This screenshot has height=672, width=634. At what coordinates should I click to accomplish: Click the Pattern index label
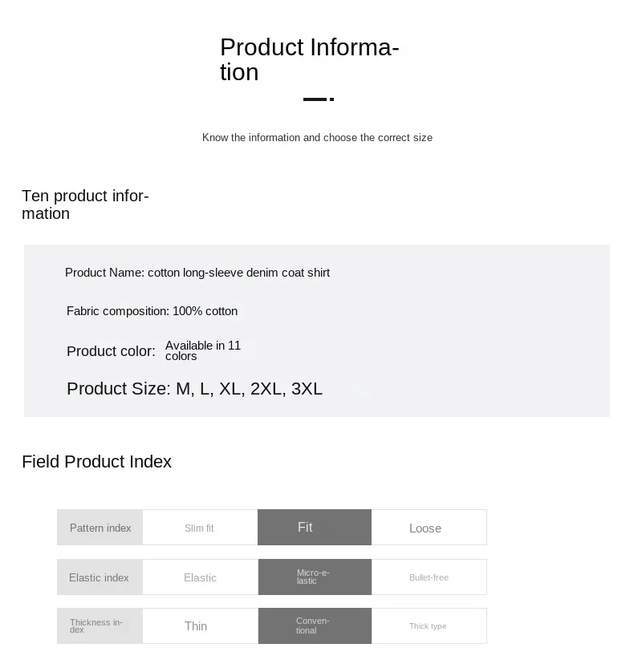(100, 528)
